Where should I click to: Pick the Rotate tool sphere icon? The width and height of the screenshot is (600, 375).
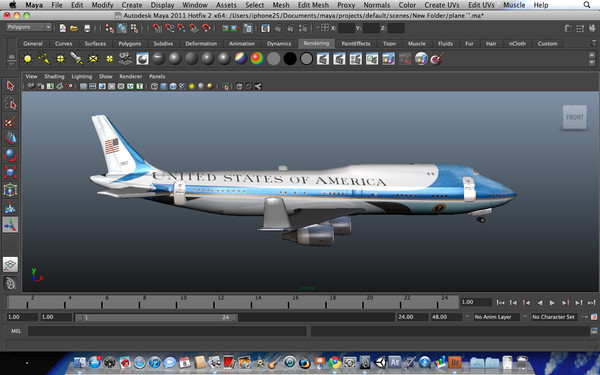click(10, 155)
